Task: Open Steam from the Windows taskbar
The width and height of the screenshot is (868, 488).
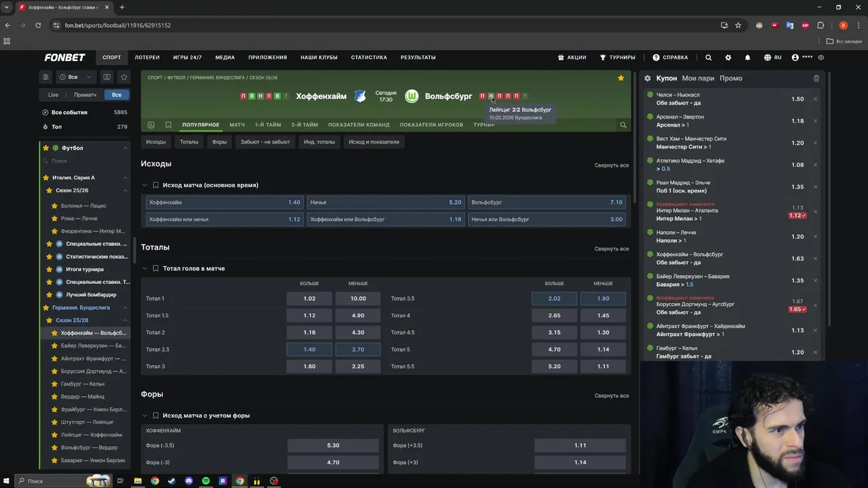Action: pos(172,481)
